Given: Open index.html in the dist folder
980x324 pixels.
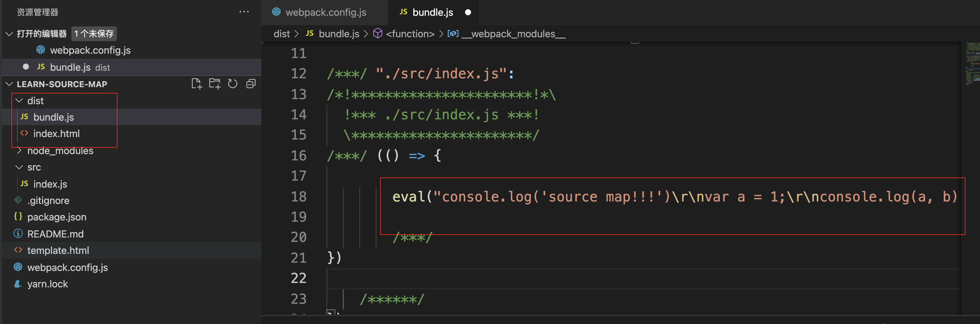Looking at the screenshot, I should [56, 134].
